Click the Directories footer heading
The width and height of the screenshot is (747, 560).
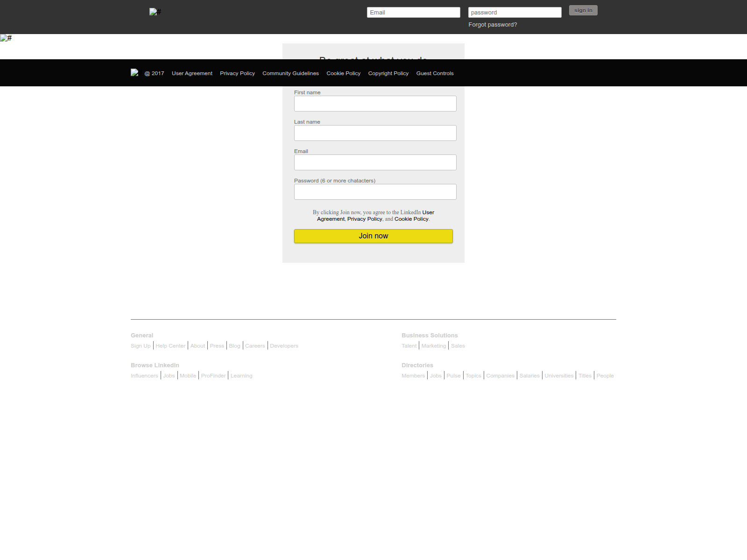point(417,365)
